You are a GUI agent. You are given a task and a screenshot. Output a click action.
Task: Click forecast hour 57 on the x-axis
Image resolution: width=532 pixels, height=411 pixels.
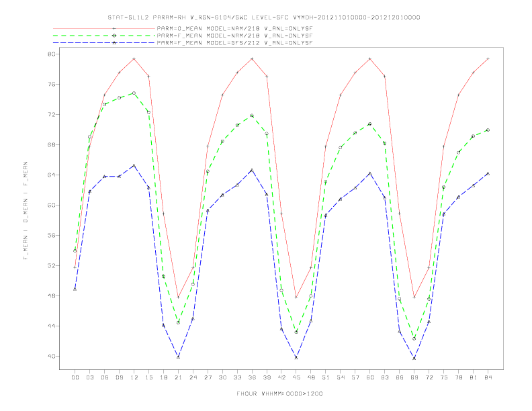[355, 377]
